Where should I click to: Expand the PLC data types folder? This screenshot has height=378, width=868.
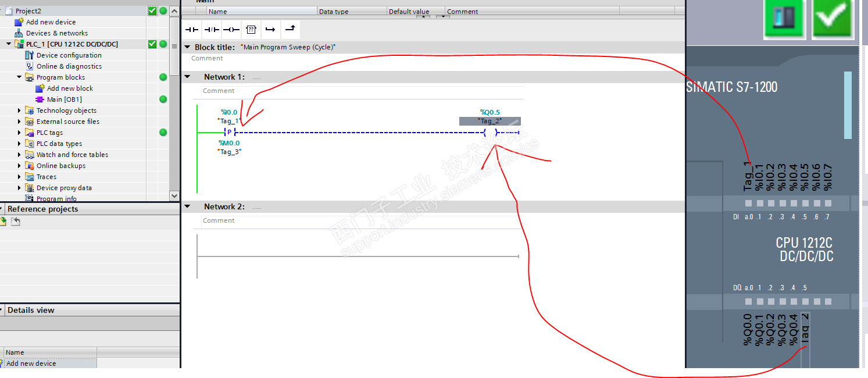point(19,144)
